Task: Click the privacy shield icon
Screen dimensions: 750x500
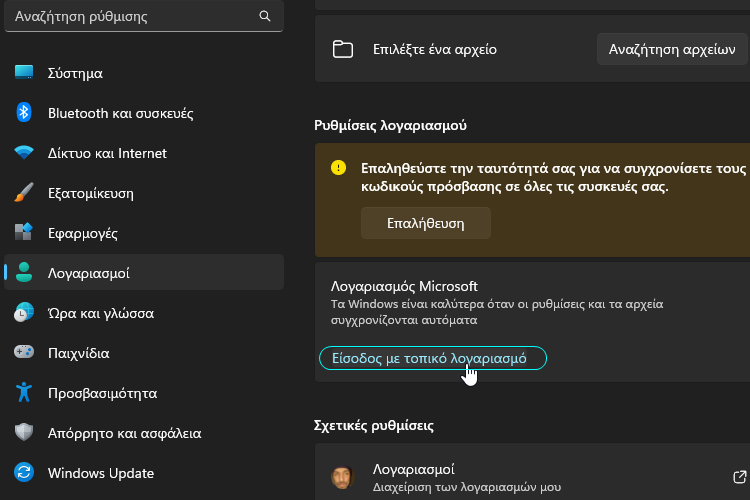Action: coord(24,432)
